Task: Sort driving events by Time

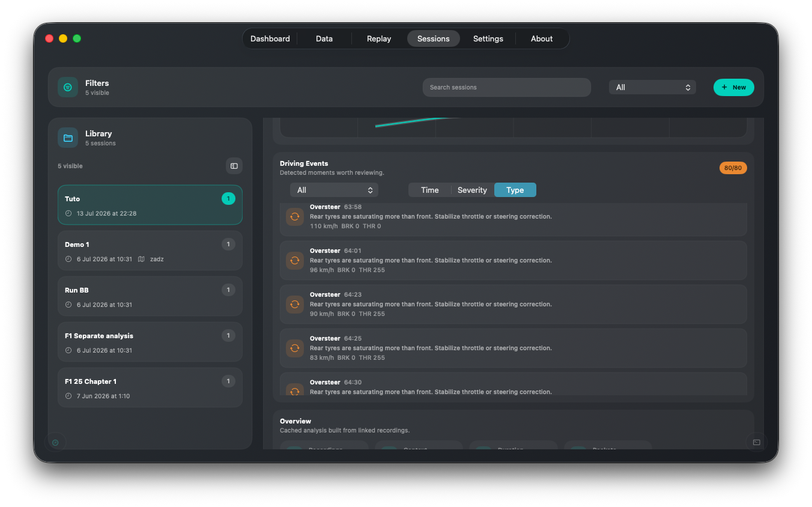Action: pyautogui.click(x=430, y=190)
